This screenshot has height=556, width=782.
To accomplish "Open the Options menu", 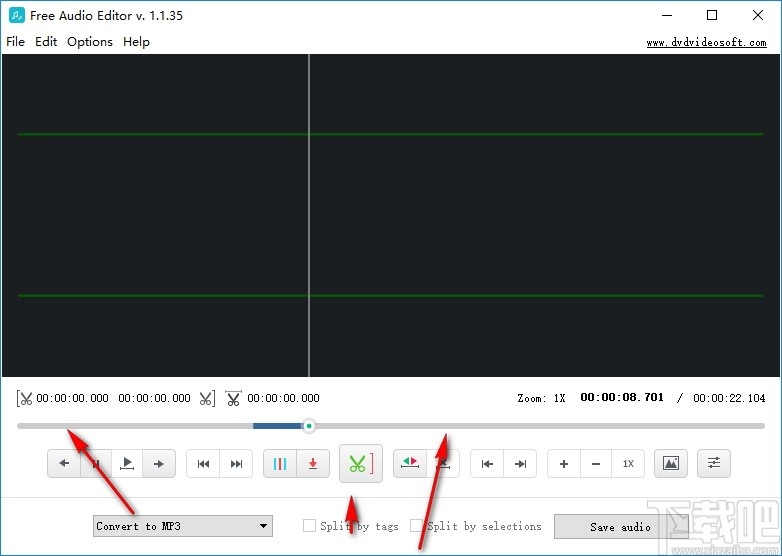I will 90,42.
